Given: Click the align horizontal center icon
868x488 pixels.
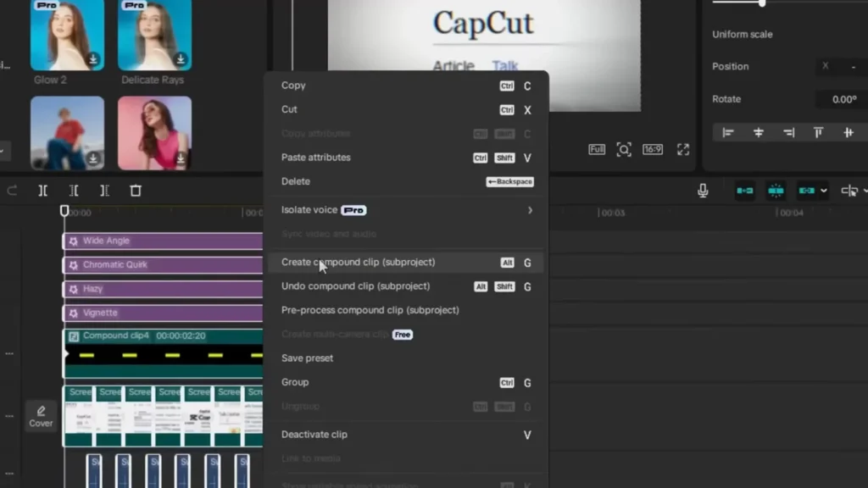Looking at the screenshot, I should (759, 132).
